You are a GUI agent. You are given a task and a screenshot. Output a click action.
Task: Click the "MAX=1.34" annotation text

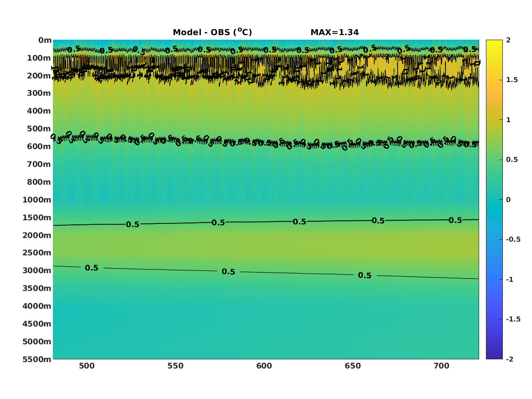[x=335, y=32]
